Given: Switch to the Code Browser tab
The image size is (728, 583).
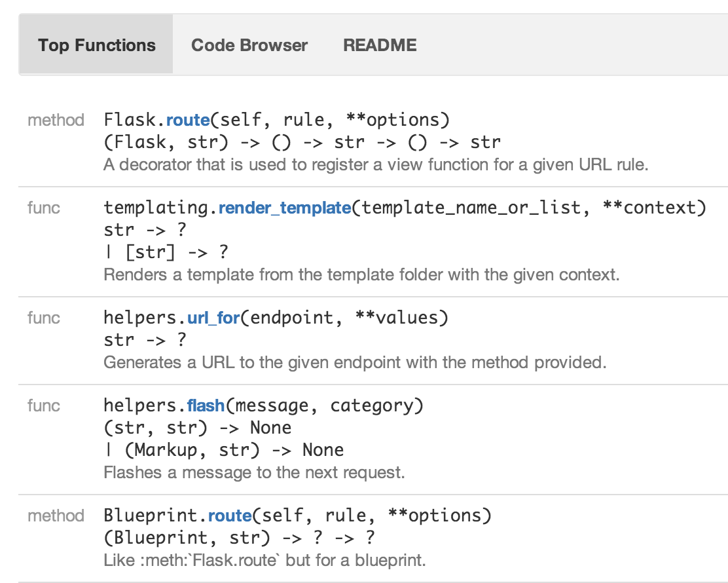Looking at the screenshot, I should [x=249, y=45].
